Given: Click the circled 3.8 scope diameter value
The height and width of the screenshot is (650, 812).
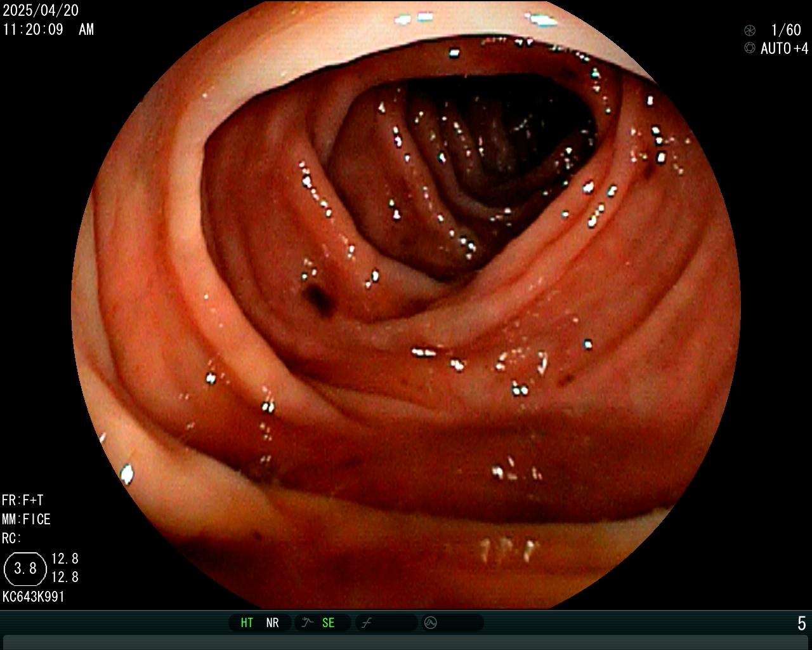Looking at the screenshot, I should [25, 568].
